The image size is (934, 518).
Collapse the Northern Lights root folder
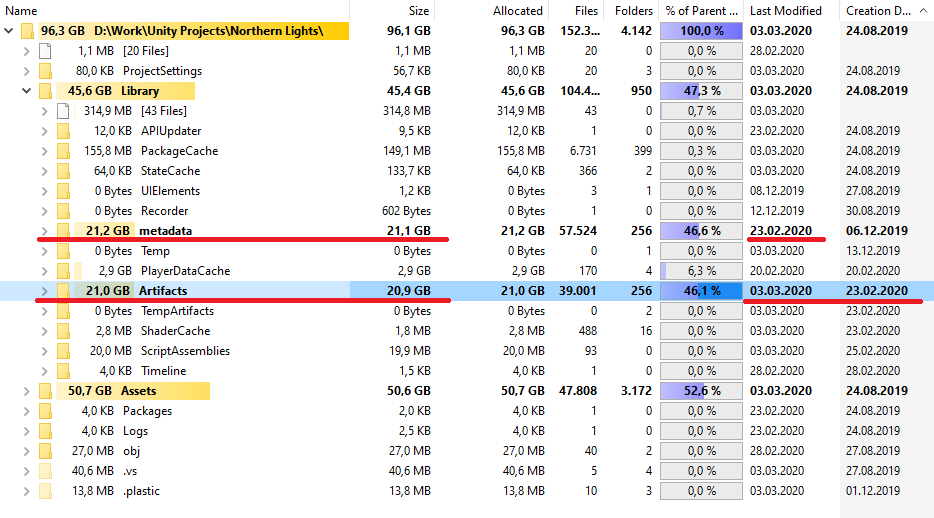click(9, 31)
